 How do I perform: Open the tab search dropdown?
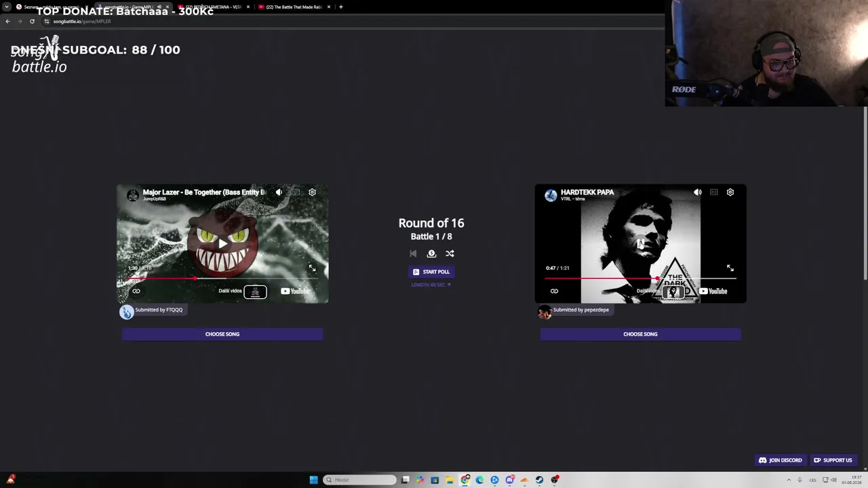click(x=5, y=7)
